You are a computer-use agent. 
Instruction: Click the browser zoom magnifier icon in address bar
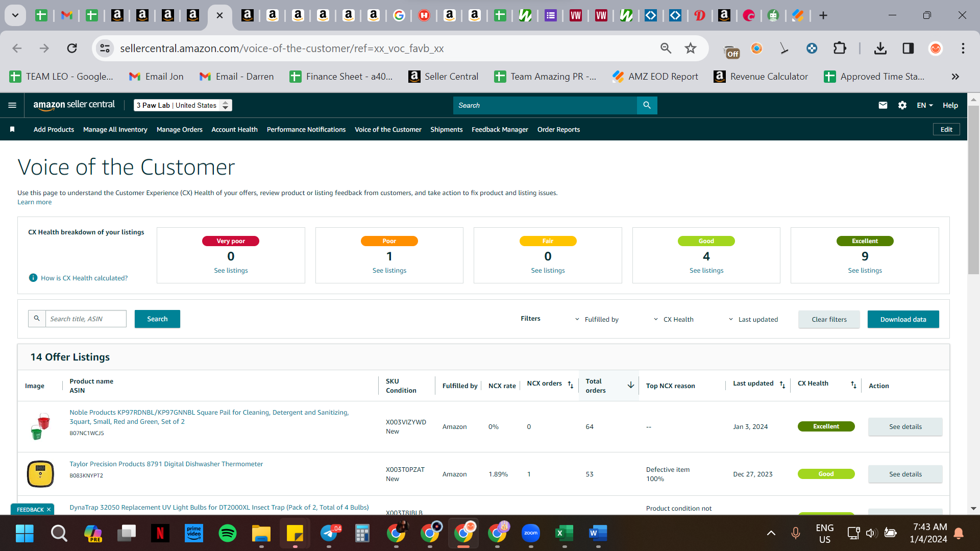coord(666,49)
